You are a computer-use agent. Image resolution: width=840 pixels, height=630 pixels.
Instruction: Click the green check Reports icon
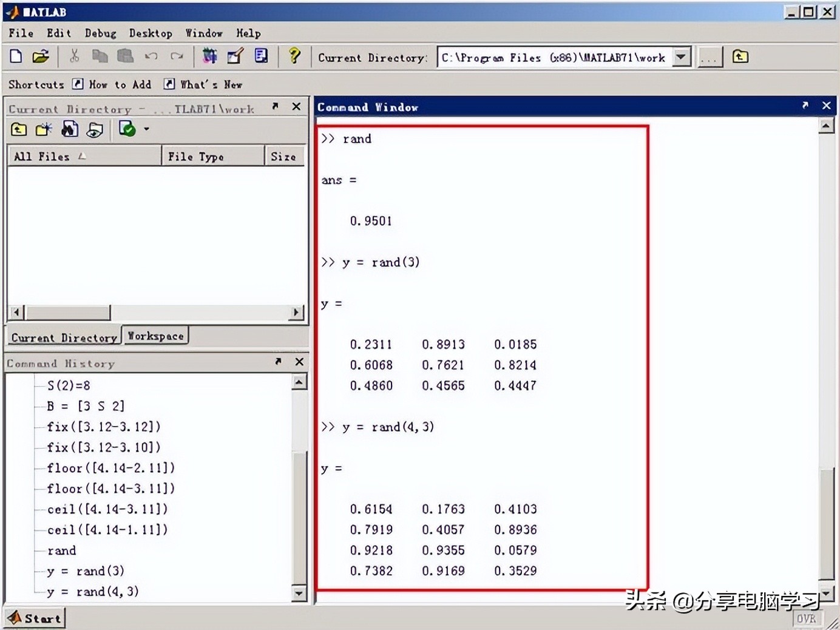click(127, 129)
